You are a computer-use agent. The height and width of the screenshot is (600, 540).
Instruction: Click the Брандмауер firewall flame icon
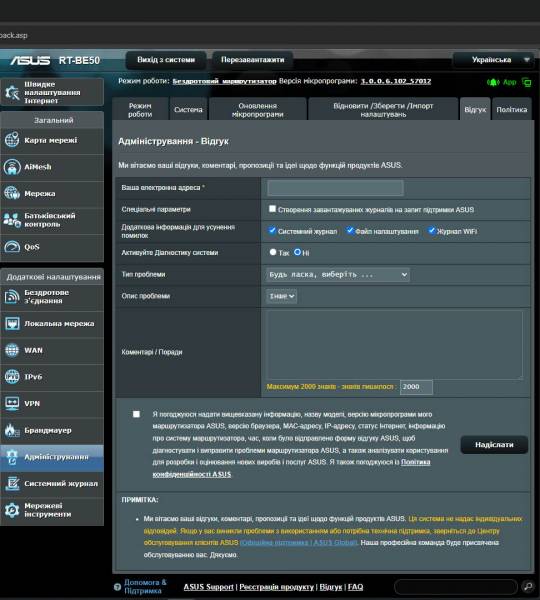coord(12,430)
